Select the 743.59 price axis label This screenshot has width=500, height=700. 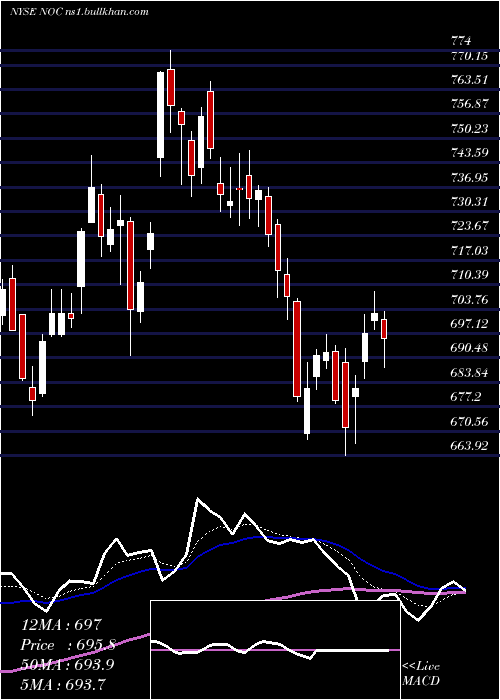[x=469, y=153]
